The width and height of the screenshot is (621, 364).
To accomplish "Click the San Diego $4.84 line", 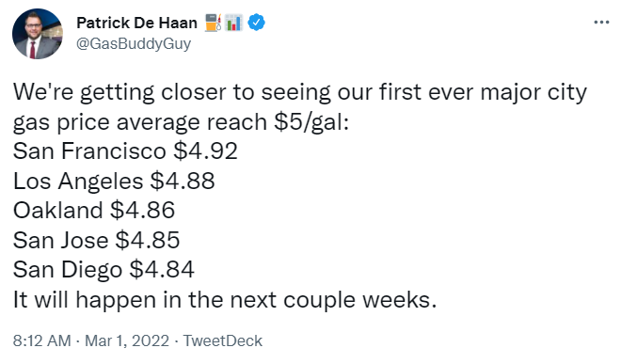I will click(x=103, y=270).
